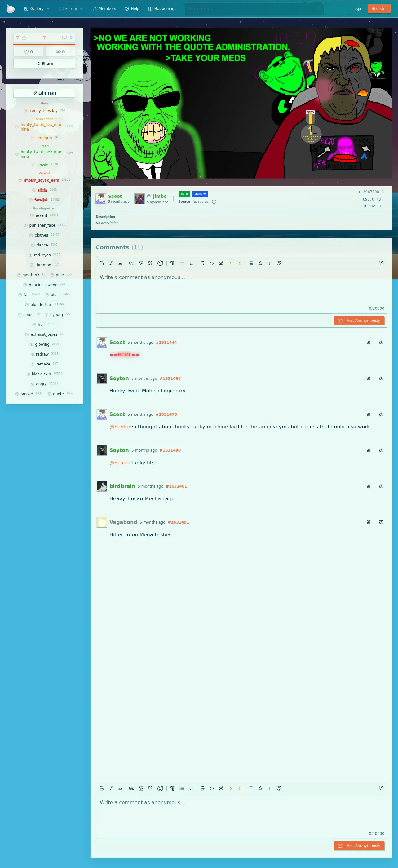Open the Happenings page
The image size is (398, 868).
162,9
